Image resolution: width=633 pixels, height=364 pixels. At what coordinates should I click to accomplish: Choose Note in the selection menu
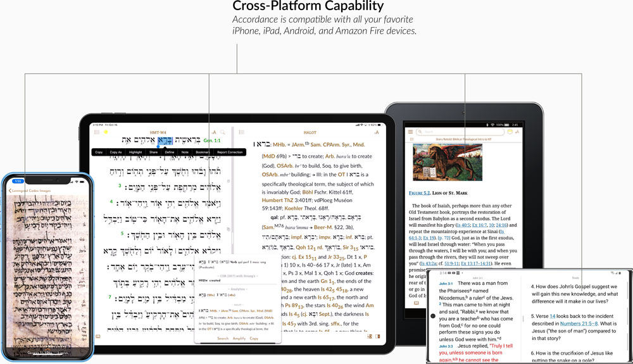185,152
